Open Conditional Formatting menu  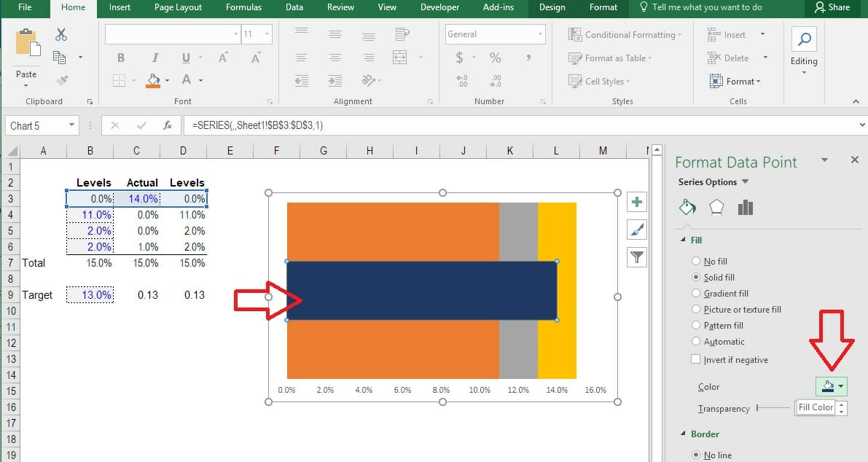pos(625,35)
